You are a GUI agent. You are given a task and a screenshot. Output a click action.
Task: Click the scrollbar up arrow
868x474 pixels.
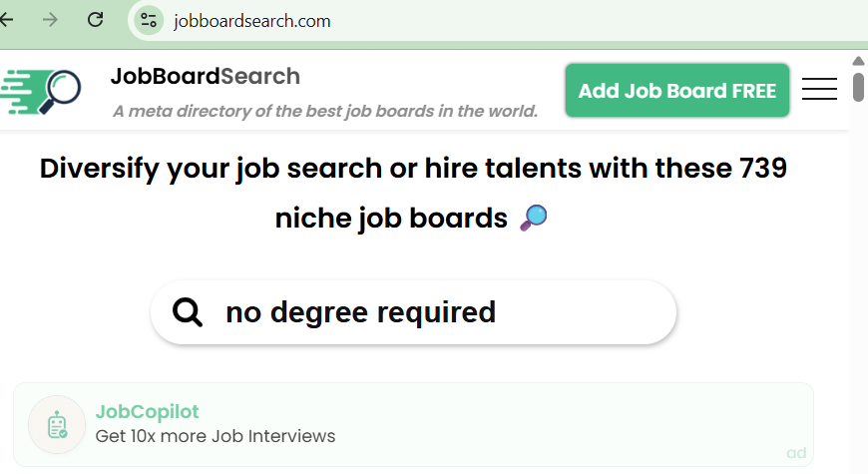click(x=858, y=62)
